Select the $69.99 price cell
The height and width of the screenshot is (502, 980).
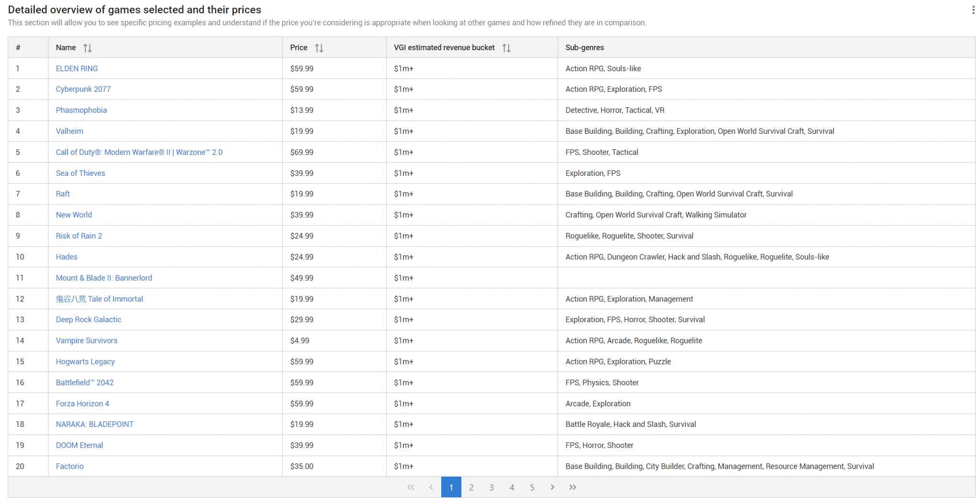334,152
